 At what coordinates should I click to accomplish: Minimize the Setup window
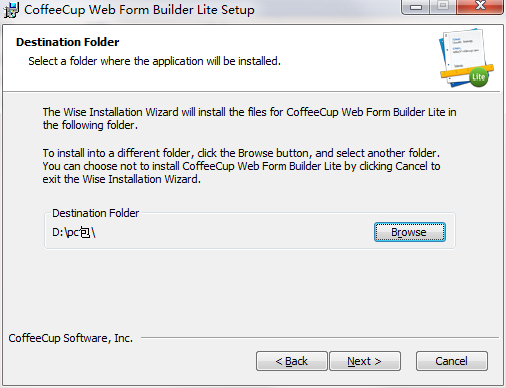(416, 7)
